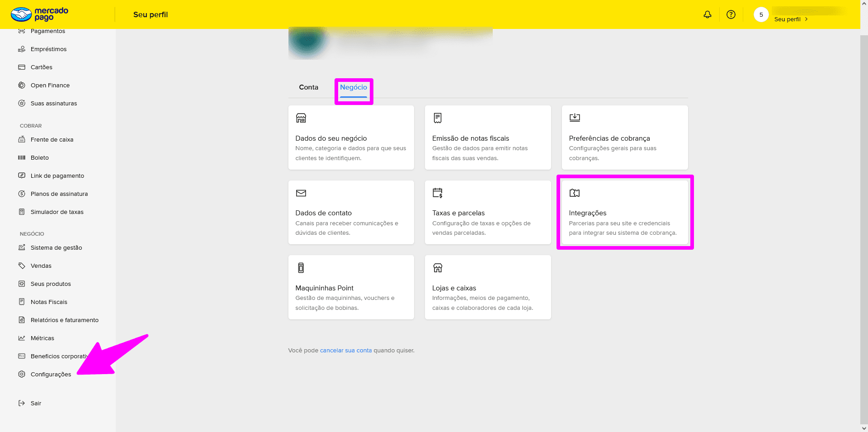Viewport: 868px width, 432px height.
Task: Select the Negócio tab
Action: [354, 87]
